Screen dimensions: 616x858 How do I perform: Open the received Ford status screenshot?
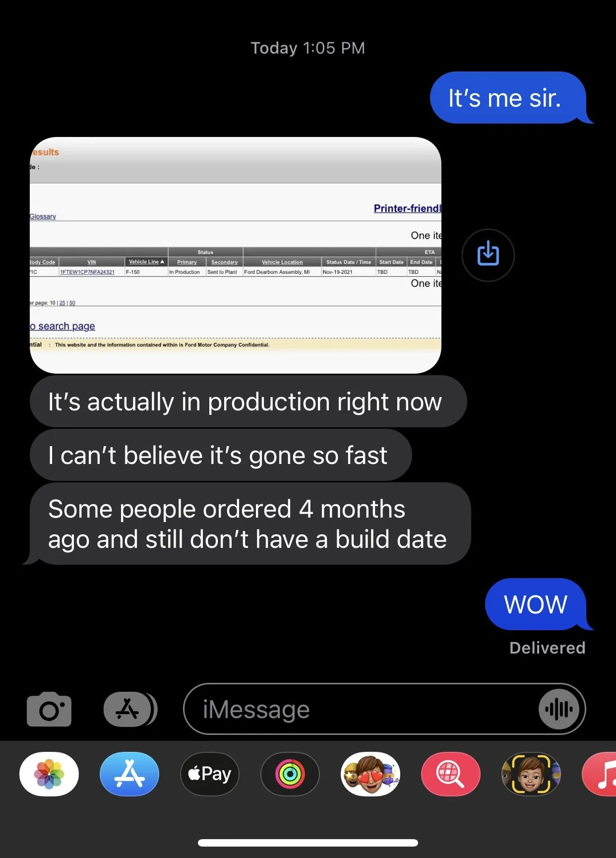235,255
